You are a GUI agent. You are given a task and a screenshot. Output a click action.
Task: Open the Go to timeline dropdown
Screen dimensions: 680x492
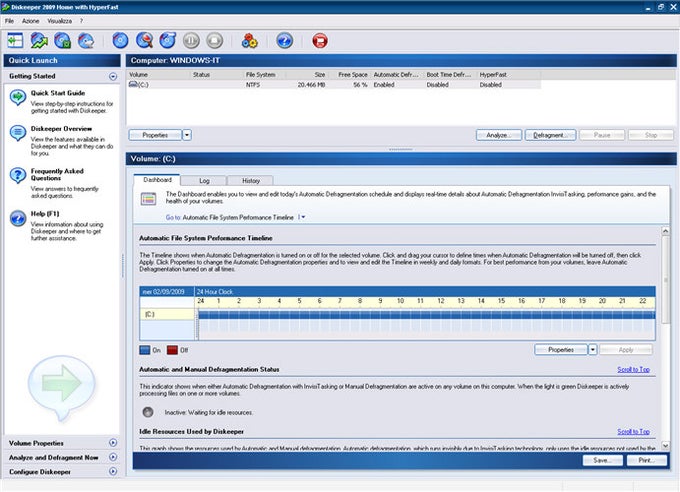(x=302, y=216)
